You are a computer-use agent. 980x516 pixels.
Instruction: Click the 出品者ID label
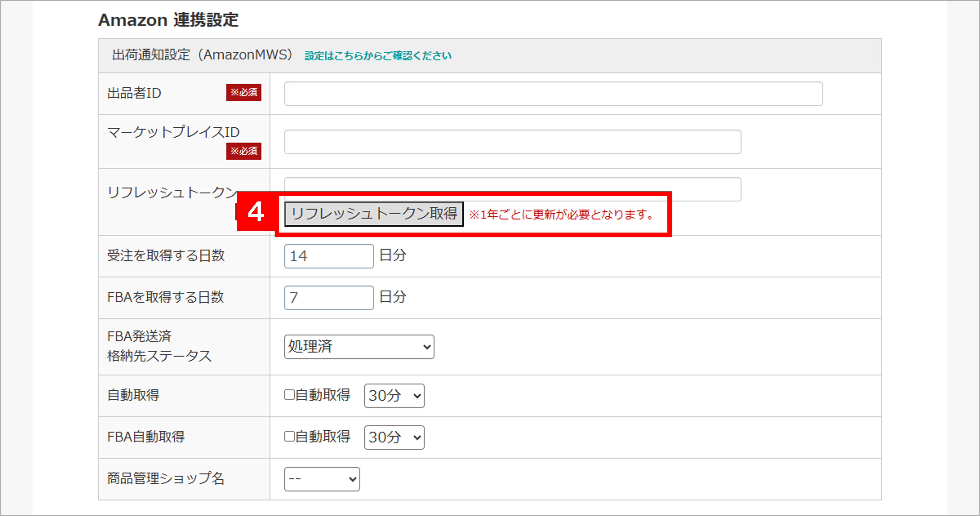134,93
